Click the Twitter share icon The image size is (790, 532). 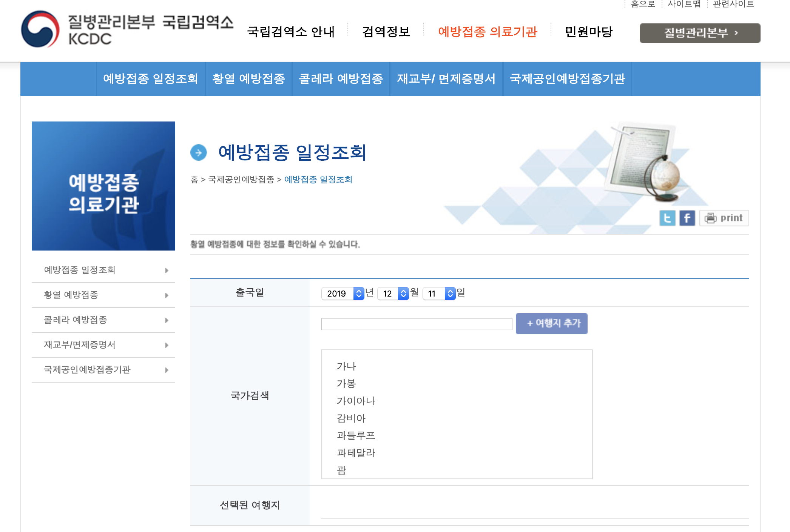[x=667, y=218]
